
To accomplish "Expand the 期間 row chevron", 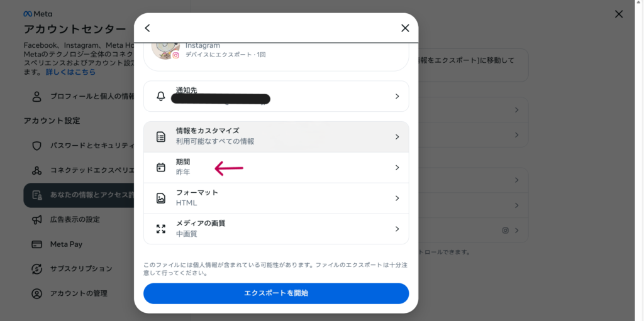I will pos(397,168).
